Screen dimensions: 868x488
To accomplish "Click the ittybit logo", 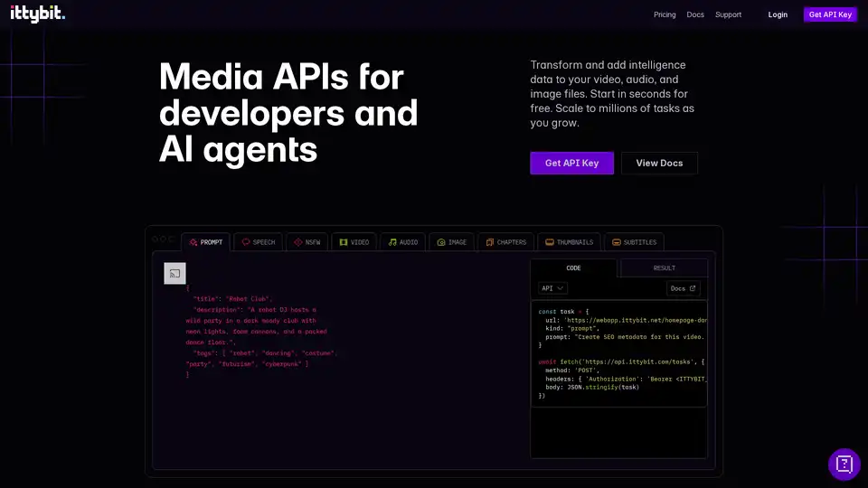I will pyautogui.click(x=38, y=14).
